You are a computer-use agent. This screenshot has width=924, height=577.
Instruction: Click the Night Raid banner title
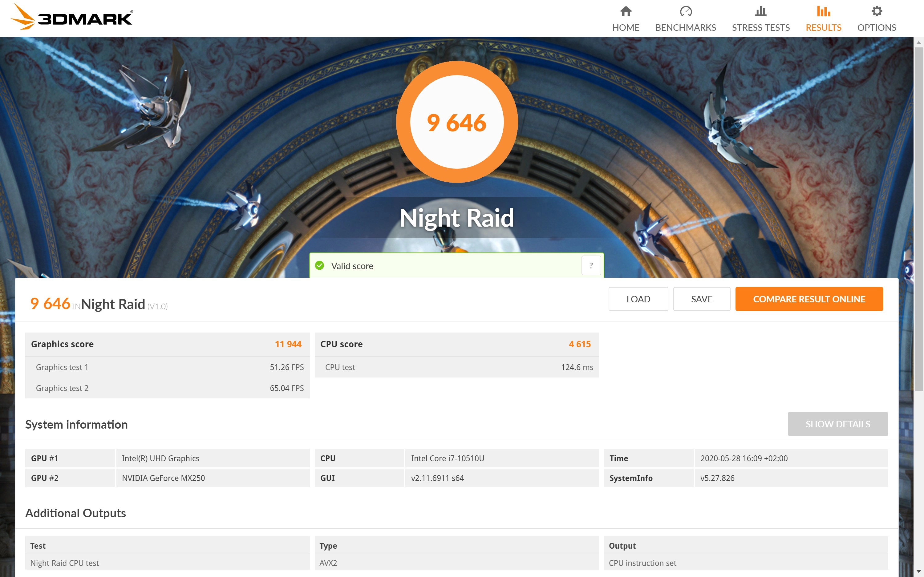click(x=456, y=218)
